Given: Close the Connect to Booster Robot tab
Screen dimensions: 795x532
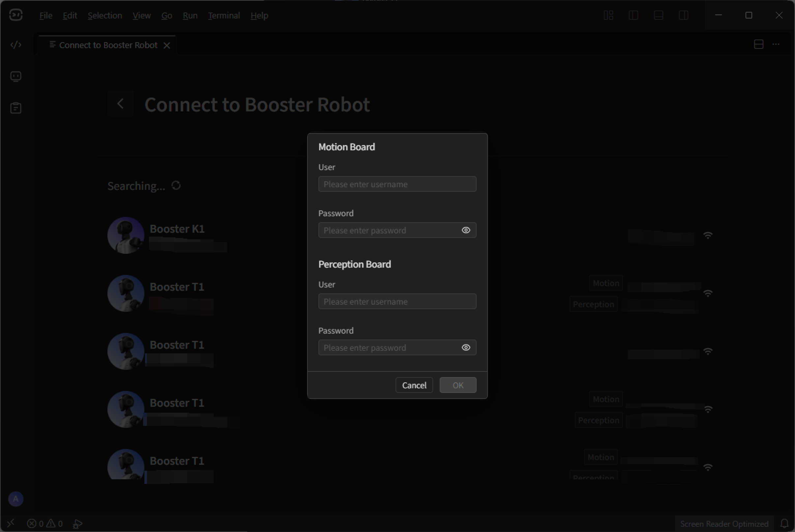Looking at the screenshot, I should coord(166,45).
